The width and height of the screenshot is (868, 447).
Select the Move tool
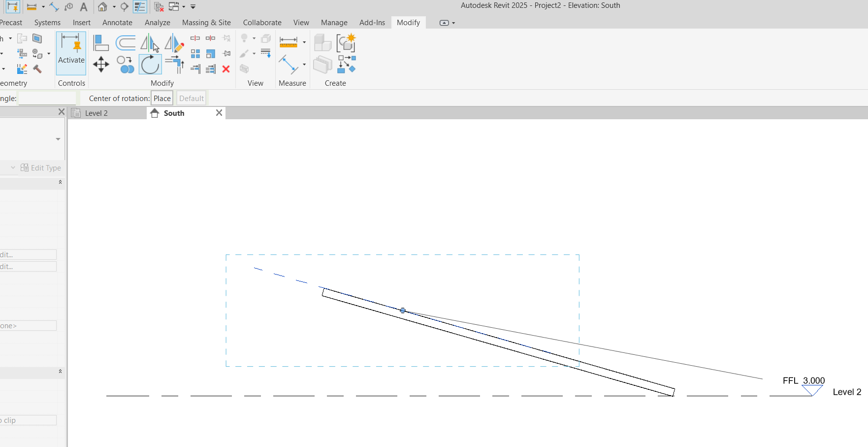(x=101, y=65)
